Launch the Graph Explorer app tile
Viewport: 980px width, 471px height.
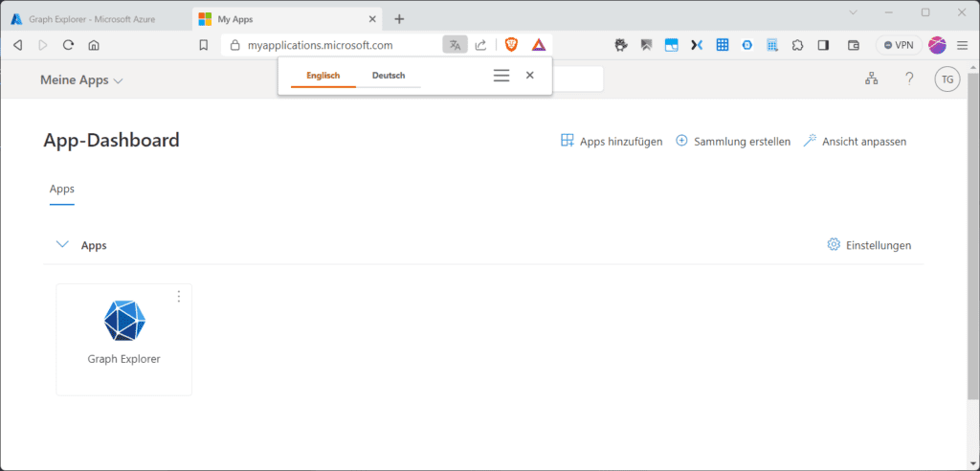(x=123, y=340)
